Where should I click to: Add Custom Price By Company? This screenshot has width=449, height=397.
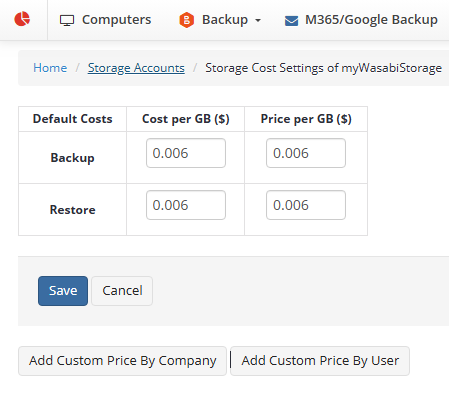[122, 361]
